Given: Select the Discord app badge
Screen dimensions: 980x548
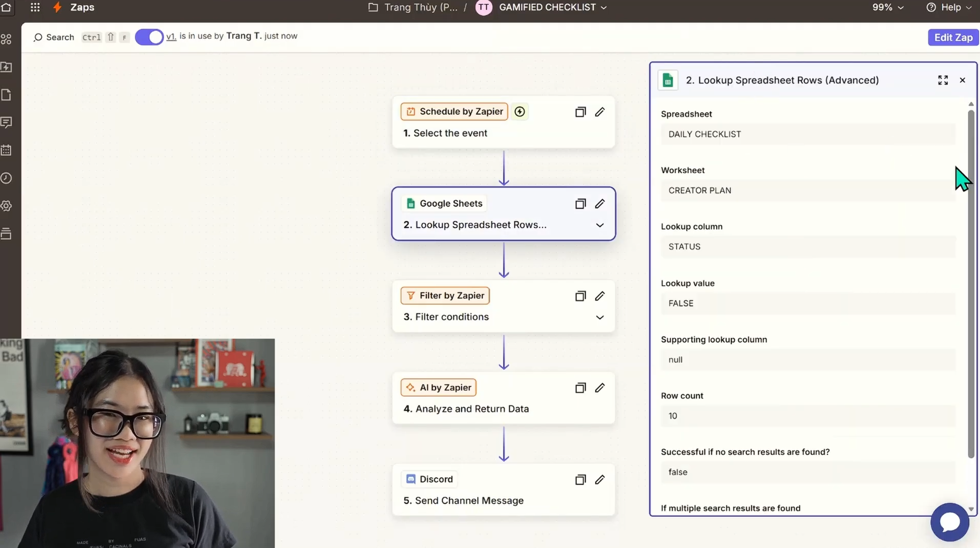Looking at the screenshot, I should [429, 479].
